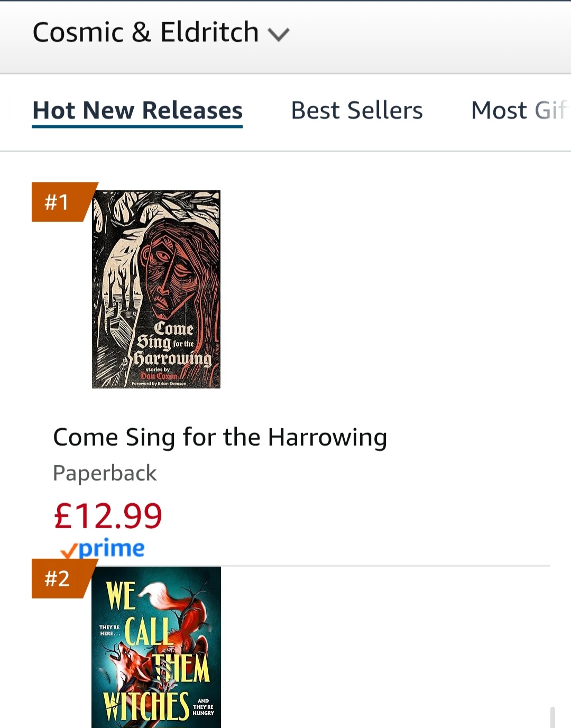Viewport: 571px width, 728px height.
Task: Click the Prime logo under the price
Action: tap(111, 549)
